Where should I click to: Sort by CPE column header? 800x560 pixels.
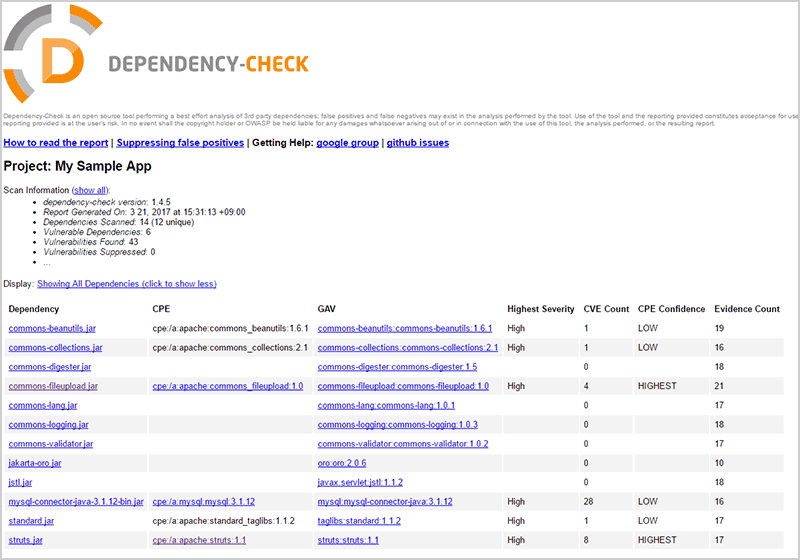pos(161,309)
